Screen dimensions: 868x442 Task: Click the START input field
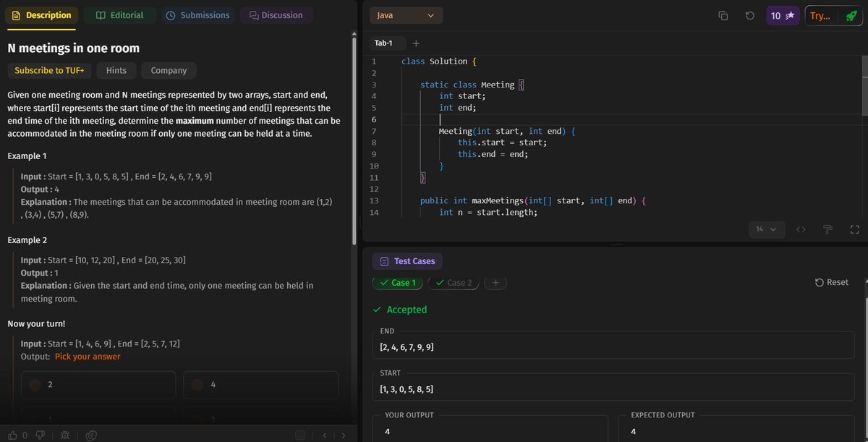coord(614,388)
